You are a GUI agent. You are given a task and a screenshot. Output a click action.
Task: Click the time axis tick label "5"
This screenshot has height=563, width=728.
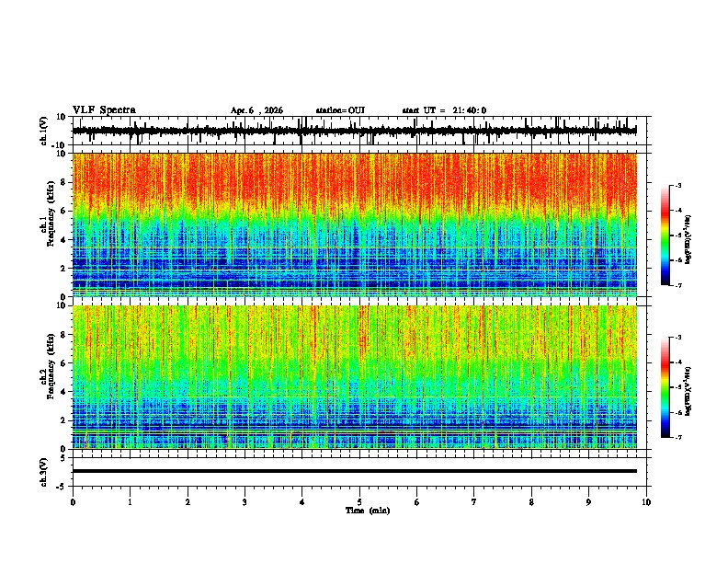point(359,502)
